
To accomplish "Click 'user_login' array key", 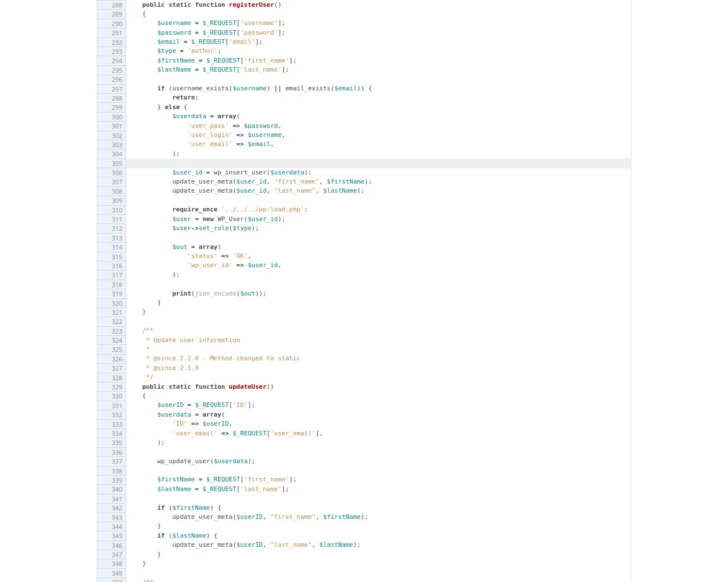I will coord(210,135).
